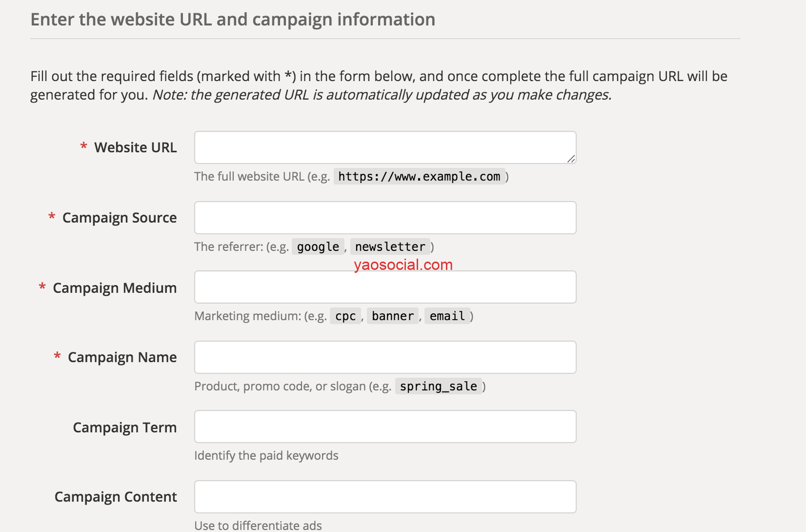The image size is (806, 532).
Task: Click the https://www.example.com example code
Action: [x=419, y=176]
